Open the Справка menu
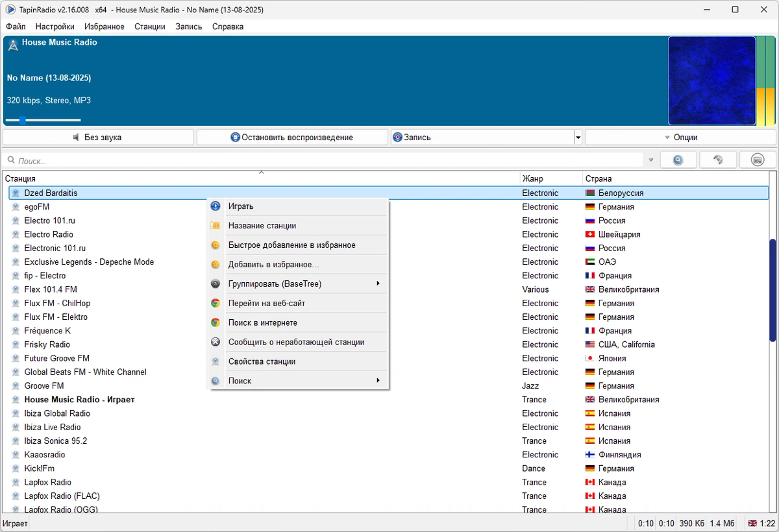The width and height of the screenshot is (779, 532). (228, 27)
